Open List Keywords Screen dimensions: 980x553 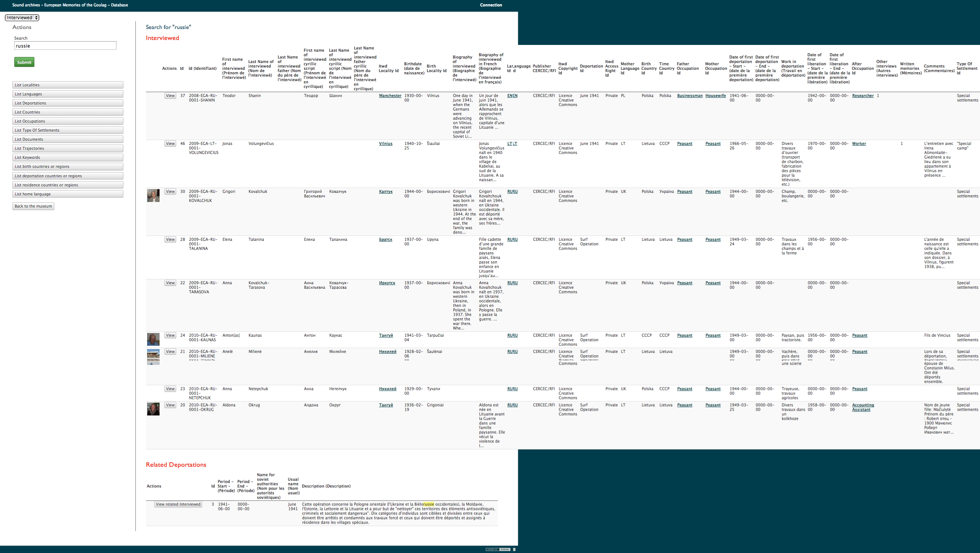click(68, 157)
